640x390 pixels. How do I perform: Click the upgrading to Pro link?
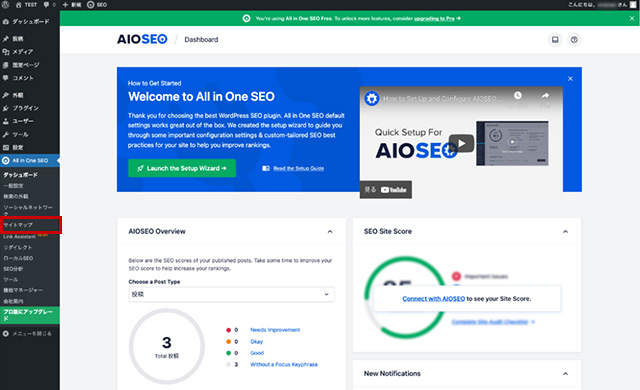(434, 18)
